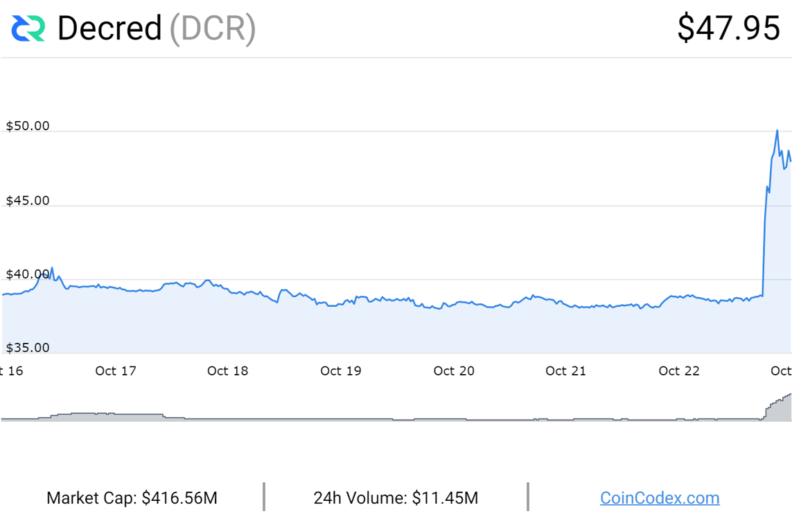This screenshot has height=532, width=792.
Task: Select the Oct 19 date marker
Action: coord(341,371)
